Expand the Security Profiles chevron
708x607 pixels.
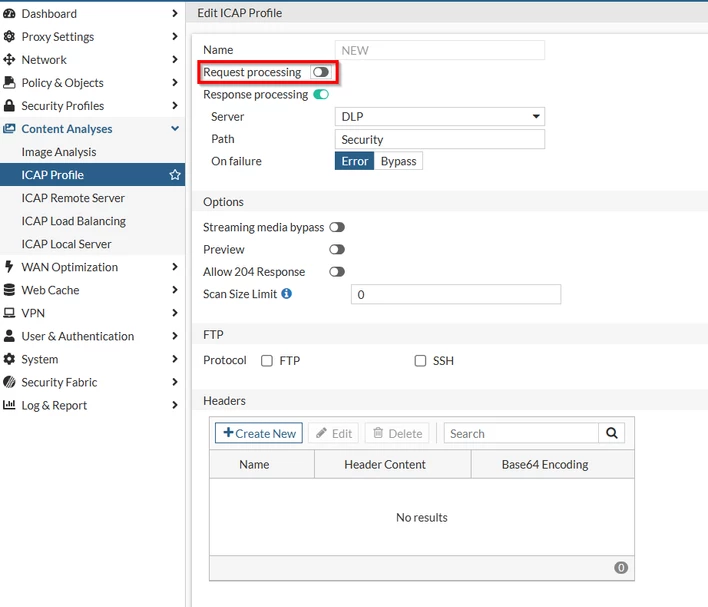point(175,106)
